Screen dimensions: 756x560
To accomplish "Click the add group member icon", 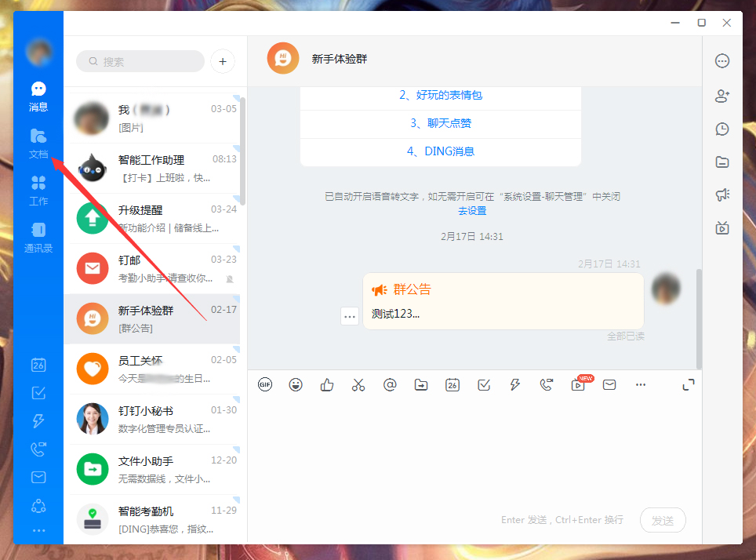I will click(722, 96).
